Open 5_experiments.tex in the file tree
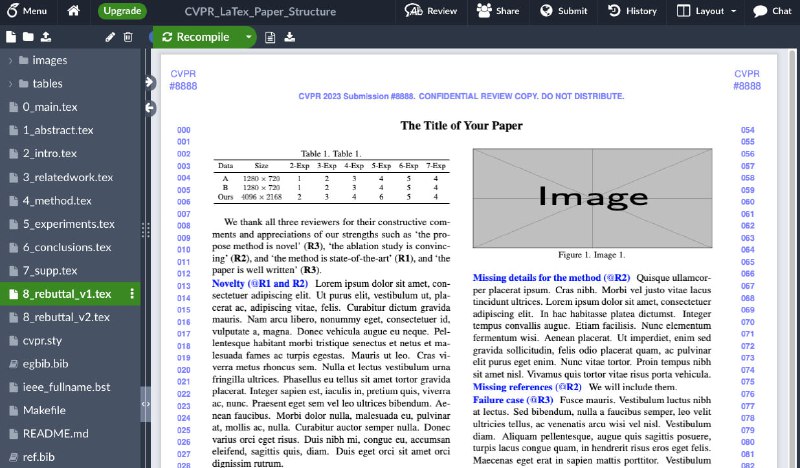The width and height of the screenshot is (800, 468). coord(68,224)
